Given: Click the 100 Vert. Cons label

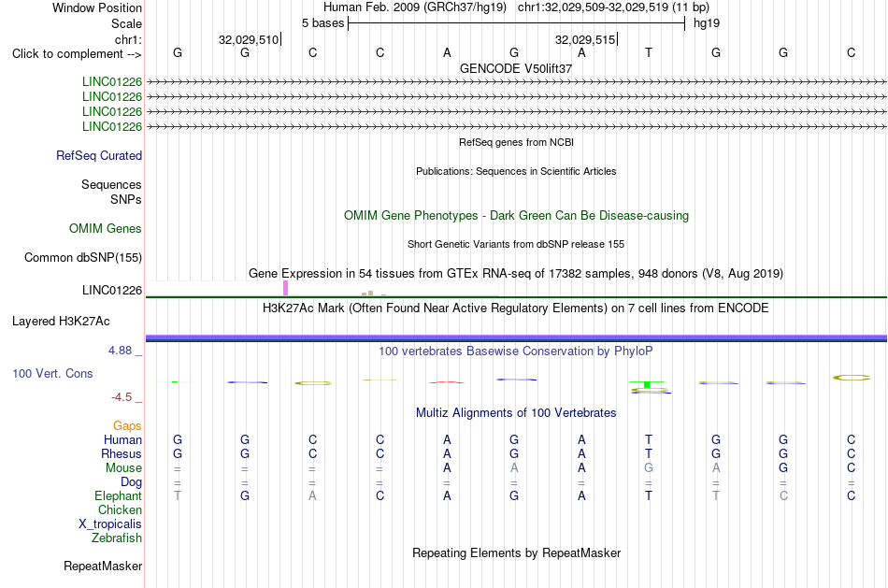Looking at the screenshot, I should tap(52, 373).
